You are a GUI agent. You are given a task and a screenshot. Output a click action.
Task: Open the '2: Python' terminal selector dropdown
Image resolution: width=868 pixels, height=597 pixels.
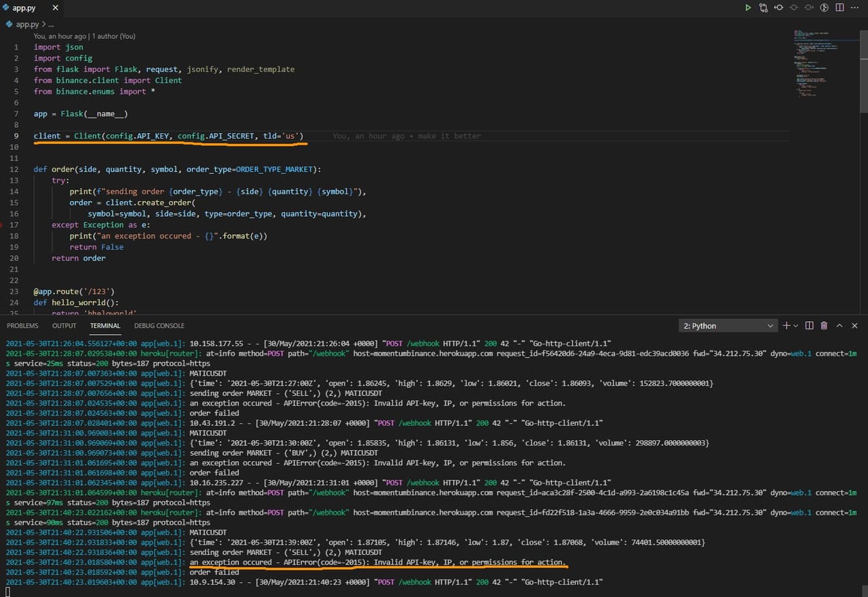(x=728, y=326)
